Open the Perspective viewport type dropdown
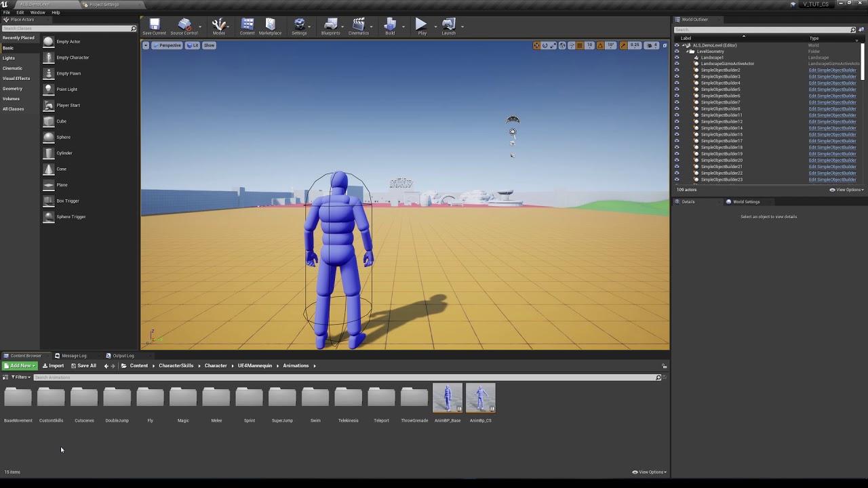This screenshot has height=488, width=868. (x=167, y=45)
